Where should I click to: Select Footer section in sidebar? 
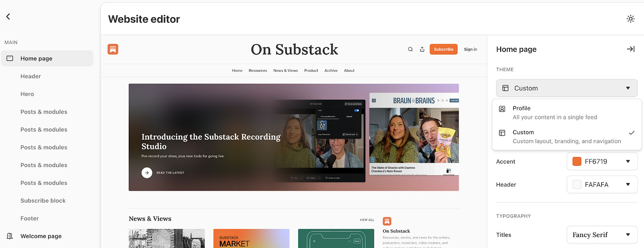pyautogui.click(x=30, y=218)
